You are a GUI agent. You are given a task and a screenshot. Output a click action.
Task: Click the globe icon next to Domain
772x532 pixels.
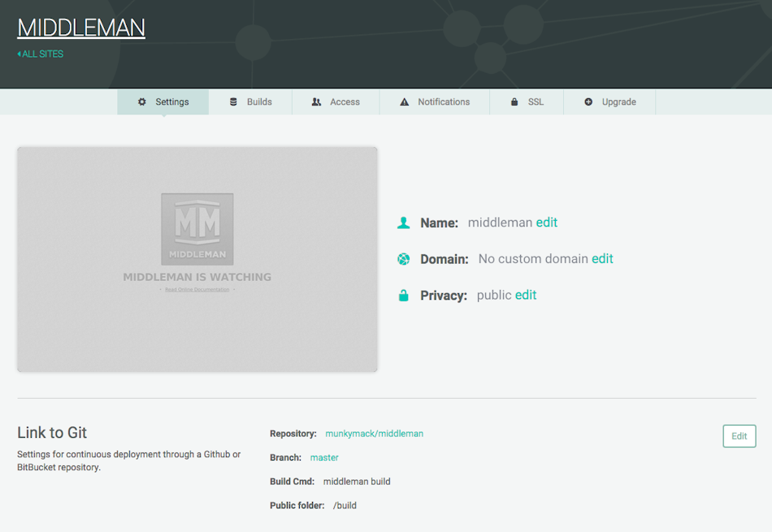pos(404,259)
